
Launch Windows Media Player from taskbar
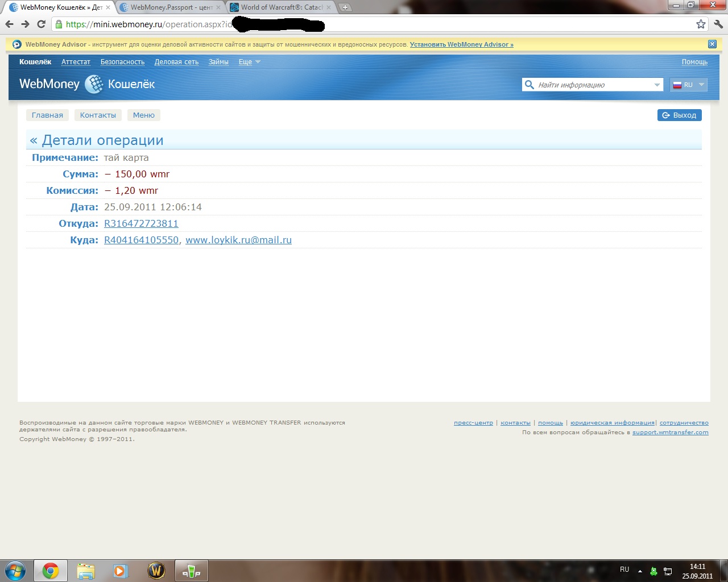[x=121, y=571]
